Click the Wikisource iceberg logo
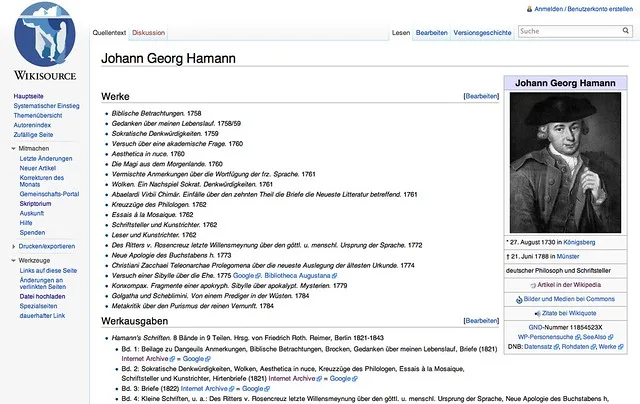Viewport: 640px width, 404px height. pyautogui.click(x=47, y=40)
